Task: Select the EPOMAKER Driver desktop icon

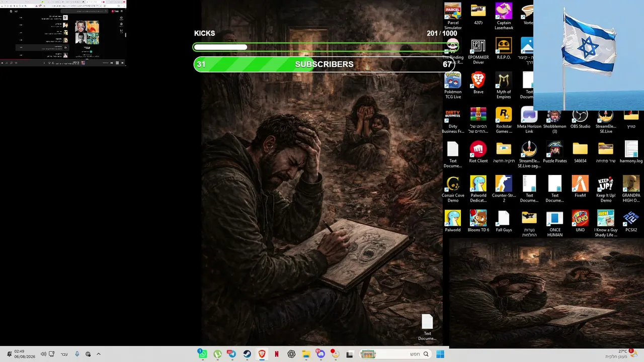Action: tap(478, 51)
